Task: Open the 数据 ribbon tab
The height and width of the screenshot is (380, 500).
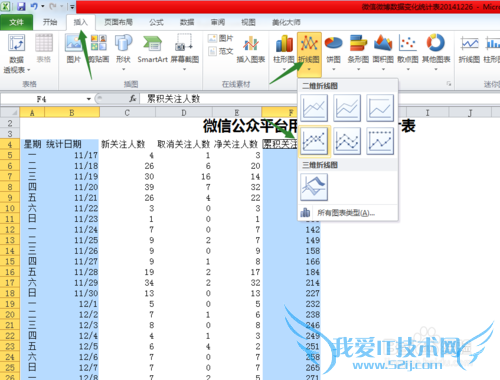Action: click(x=187, y=22)
